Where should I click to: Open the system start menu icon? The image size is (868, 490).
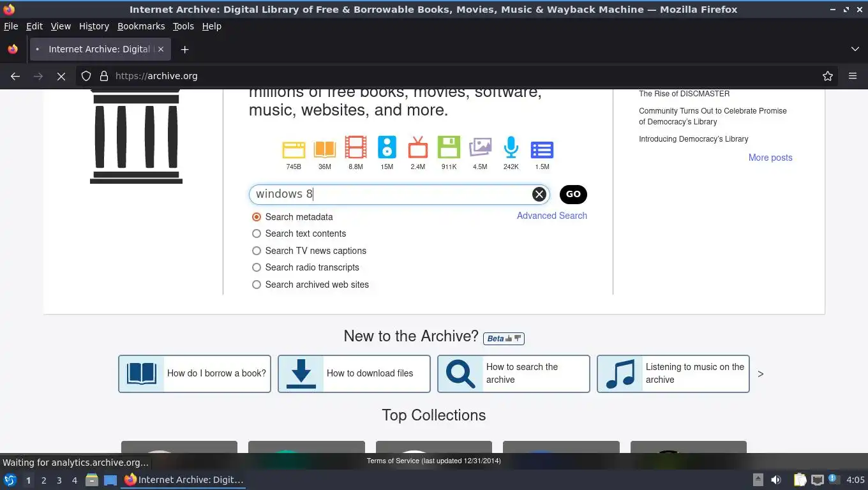pos(10,480)
